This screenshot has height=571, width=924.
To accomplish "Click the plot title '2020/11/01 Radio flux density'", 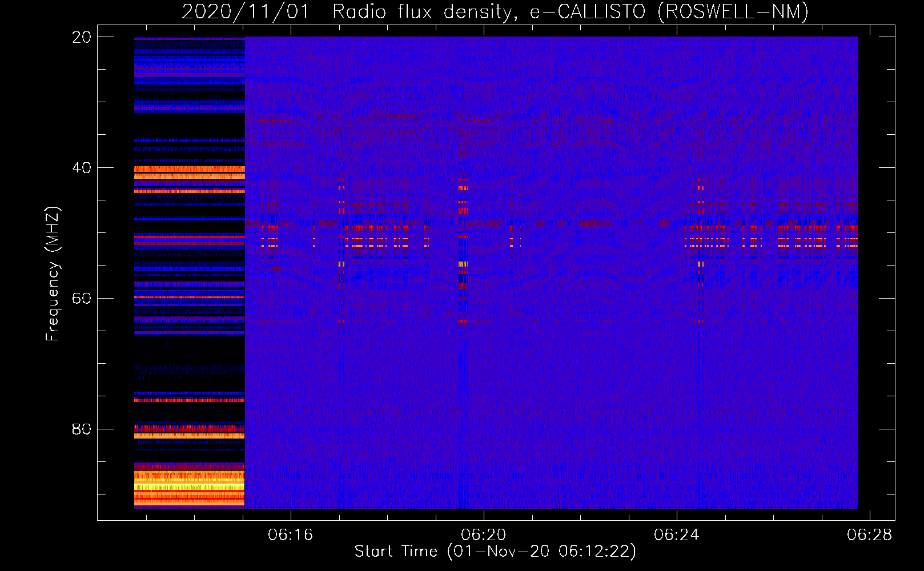I will [x=350, y=12].
